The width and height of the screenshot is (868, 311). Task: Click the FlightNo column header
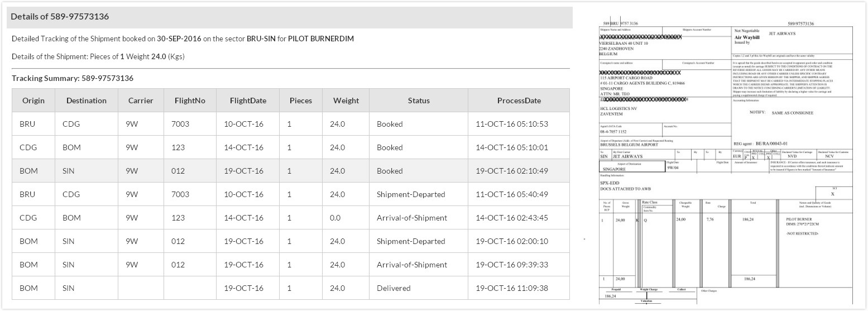point(190,101)
